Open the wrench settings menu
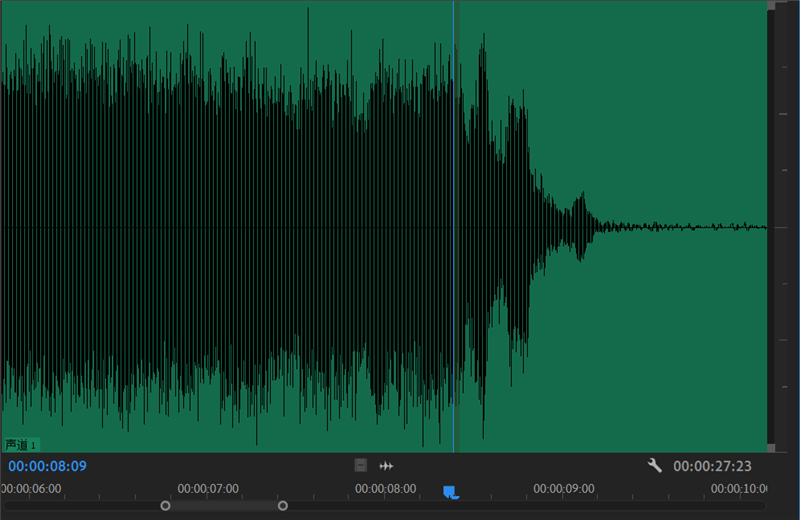This screenshot has height=520, width=800. pos(655,465)
